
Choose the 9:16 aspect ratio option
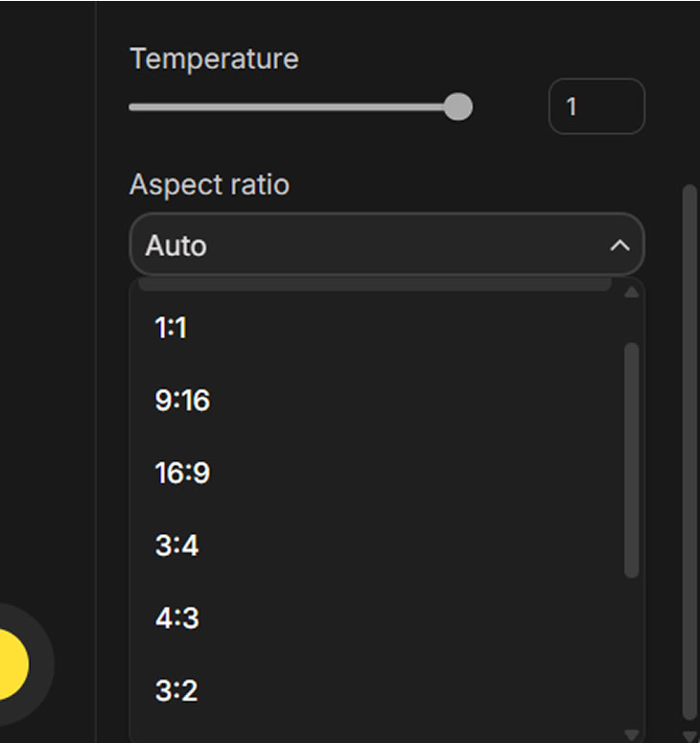pyautogui.click(x=182, y=400)
